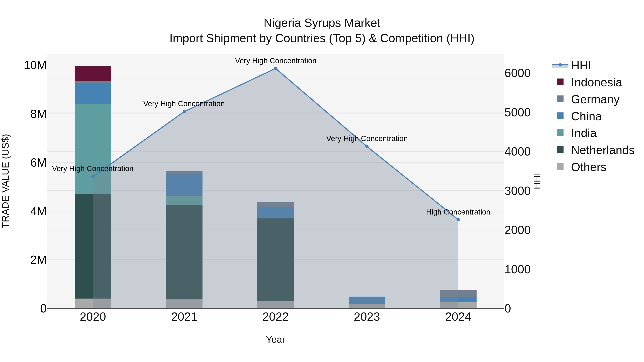Screen dimensions: 644x362
Task: Click the Indonesia maroon legend swatch
Action: click(560, 82)
